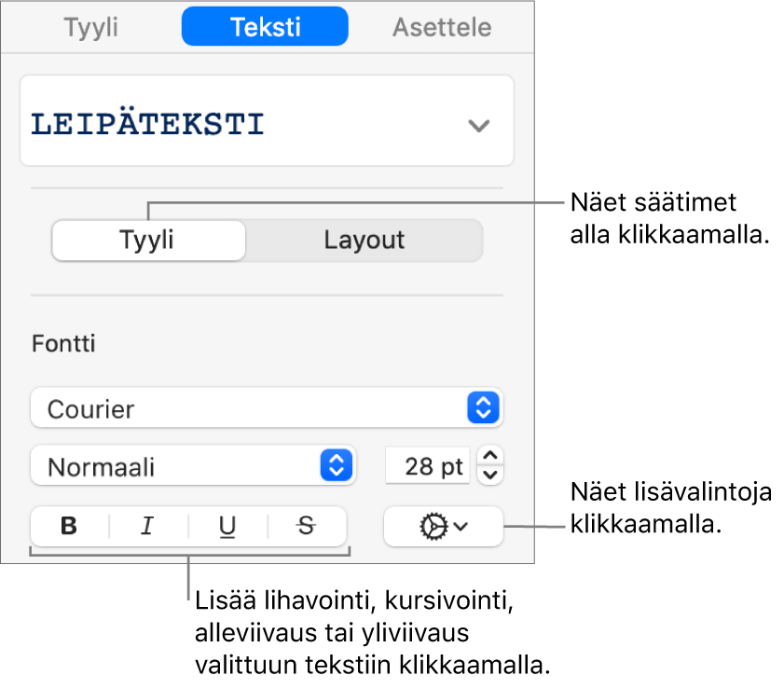784x689 pixels.
Task: Increase font size with up stepper arrow
Action: click(x=490, y=456)
